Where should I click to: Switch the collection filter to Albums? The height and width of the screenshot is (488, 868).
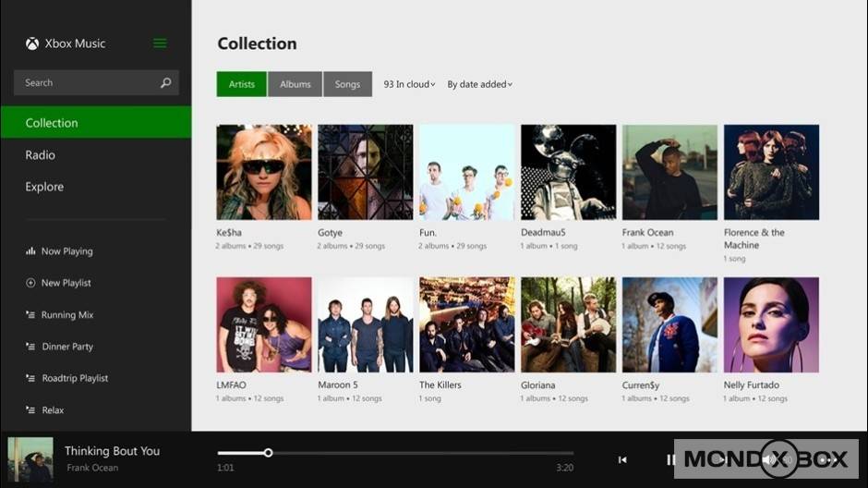(x=295, y=84)
